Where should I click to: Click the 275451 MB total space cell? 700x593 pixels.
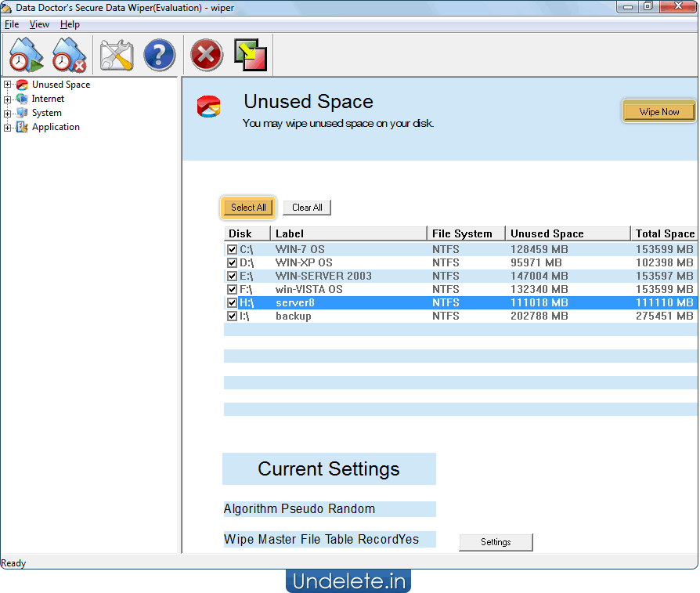click(x=665, y=316)
